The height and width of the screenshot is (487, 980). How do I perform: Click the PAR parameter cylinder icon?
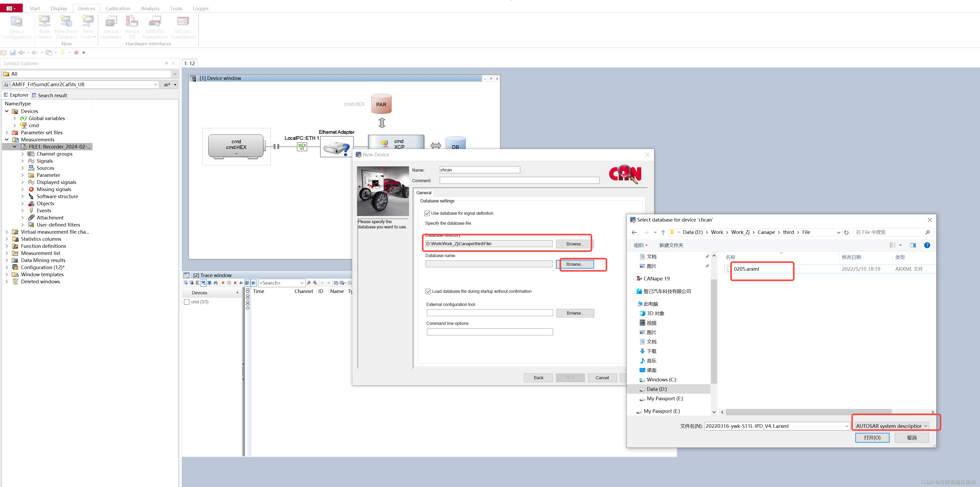[x=381, y=104]
